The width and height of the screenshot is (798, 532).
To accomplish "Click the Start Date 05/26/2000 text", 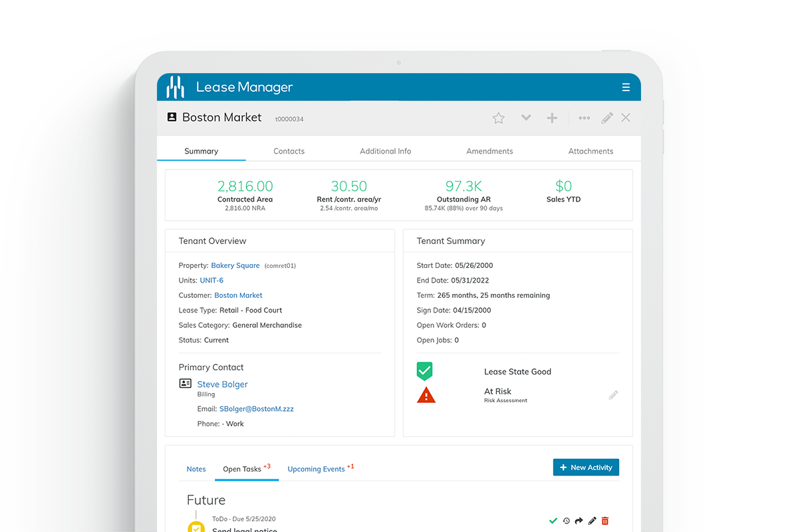I will (x=455, y=265).
